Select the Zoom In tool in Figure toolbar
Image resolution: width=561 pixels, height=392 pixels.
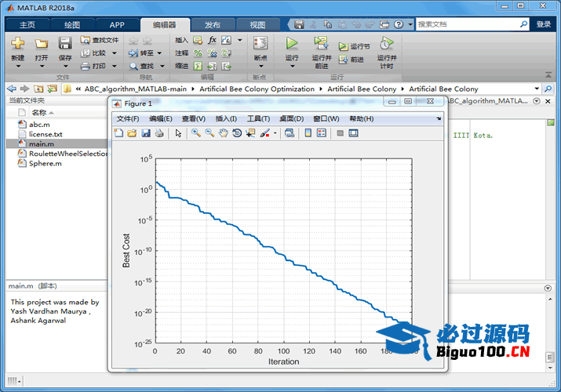195,133
